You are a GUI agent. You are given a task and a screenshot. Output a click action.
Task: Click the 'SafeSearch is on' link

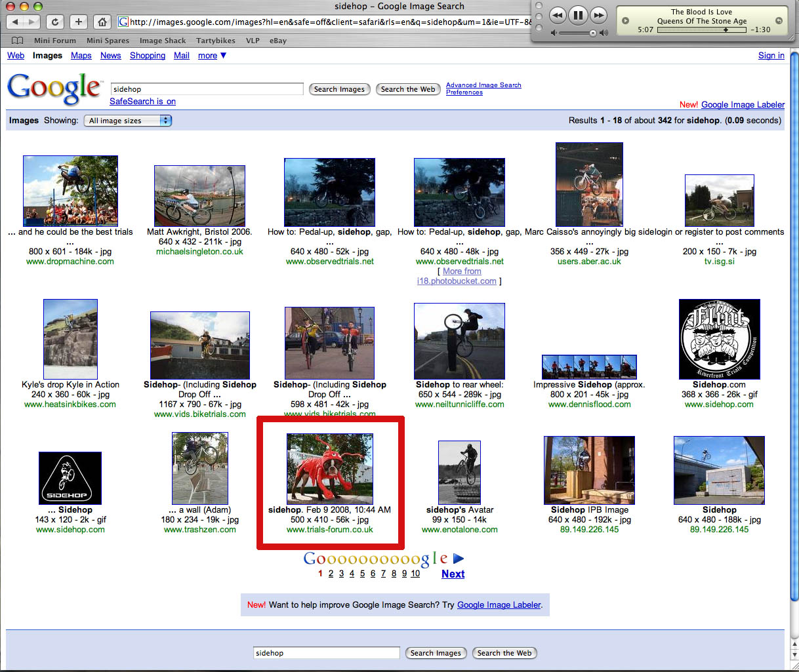click(142, 102)
